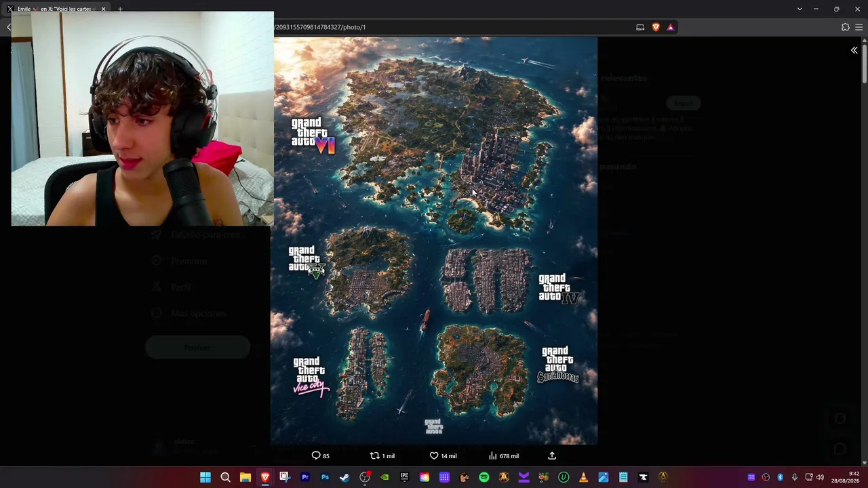Open Notepad from the taskbar
The height and width of the screenshot is (488, 868).
click(623, 477)
